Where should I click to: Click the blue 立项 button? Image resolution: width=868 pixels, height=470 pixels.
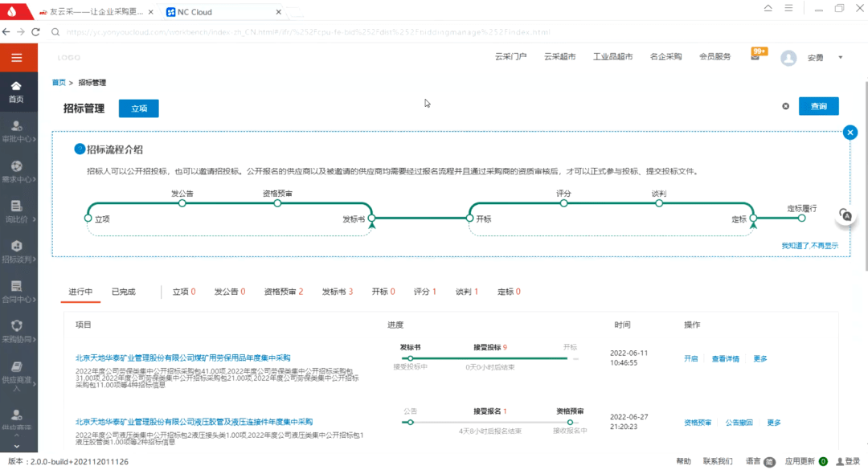pyautogui.click(x=138, y=108)
